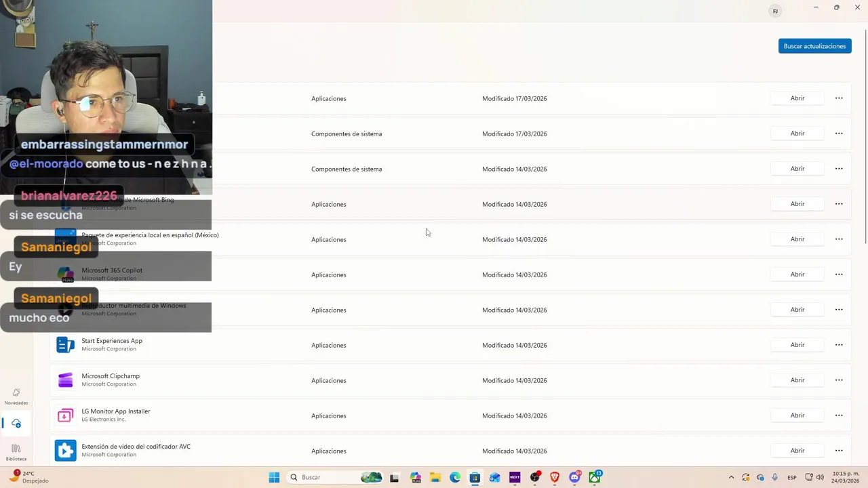Open OBS Studio from the taskbar
The width and height of the screenshot is (868, 488).
pyautogui.click(x=535, y=477)
